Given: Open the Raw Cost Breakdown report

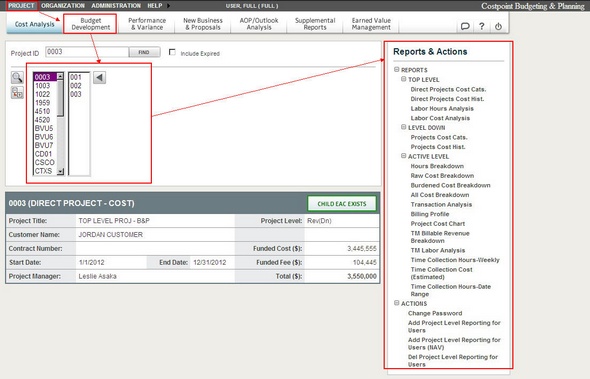Looking at the screenshot, I should pyautogui.click(x=442, y=175).
